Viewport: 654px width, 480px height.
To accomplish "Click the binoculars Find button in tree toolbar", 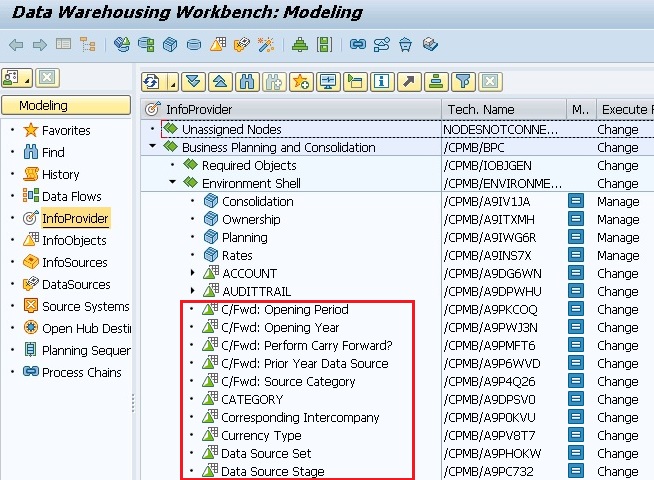I will pos(247,82).
